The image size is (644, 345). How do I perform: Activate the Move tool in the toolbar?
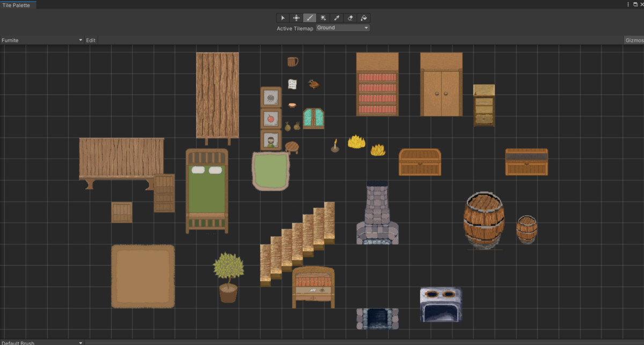point(296,18)
